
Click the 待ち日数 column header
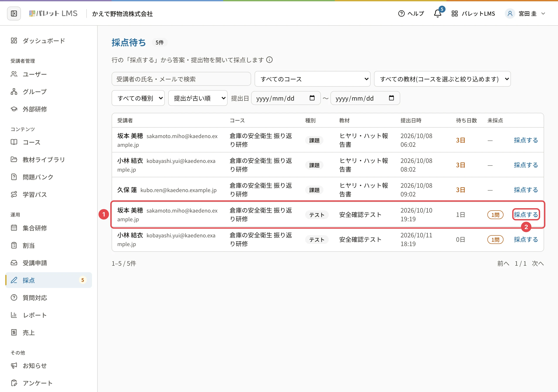coord(466,120)
